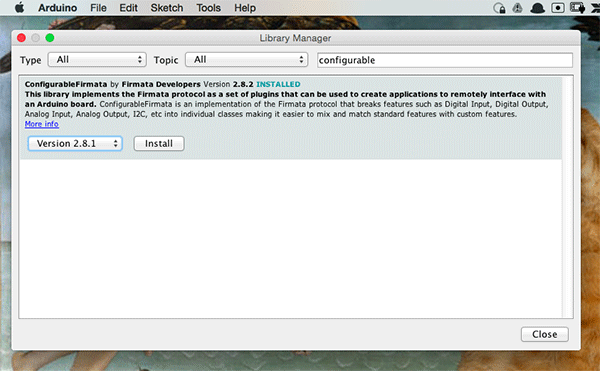Click the Install button
This screenshot has height=371, width=600.
[159, 143]
